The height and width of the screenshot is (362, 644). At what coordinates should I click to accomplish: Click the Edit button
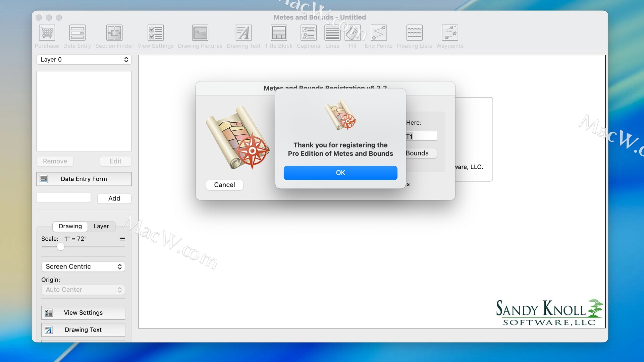point(116,161)
